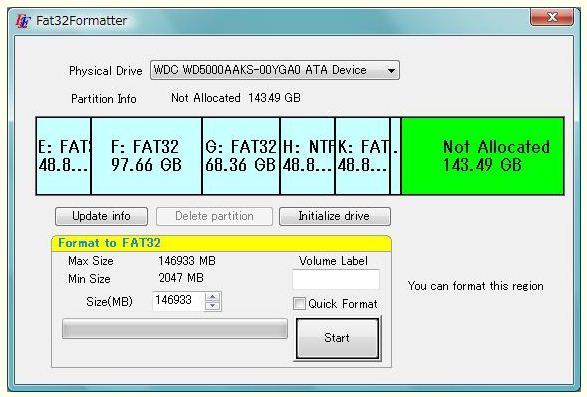Image resolution: width=587 pixels, height=397 pixels.
Task: Select the E: FAT partition block
Action: [64, 156]
